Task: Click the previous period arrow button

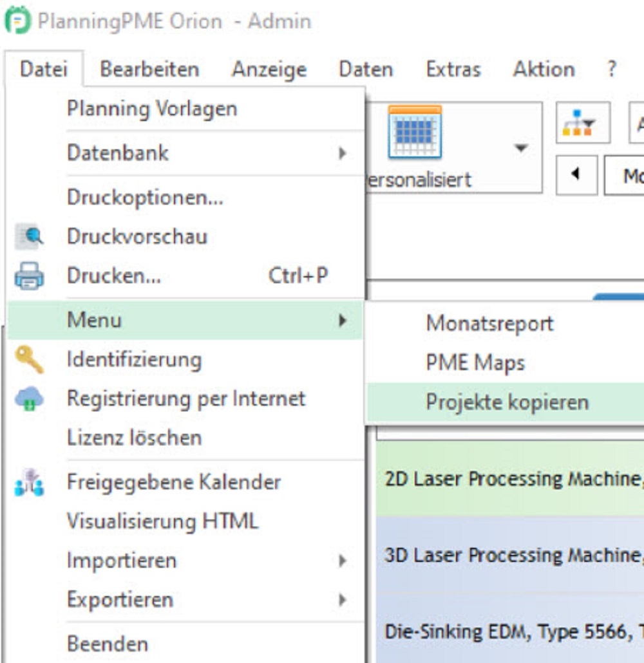Action: 576,174
